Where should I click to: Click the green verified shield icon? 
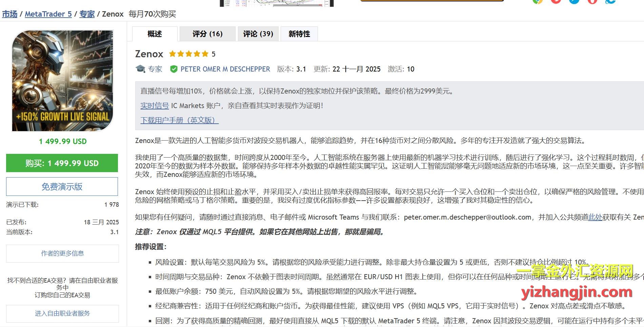coord(174,69)
